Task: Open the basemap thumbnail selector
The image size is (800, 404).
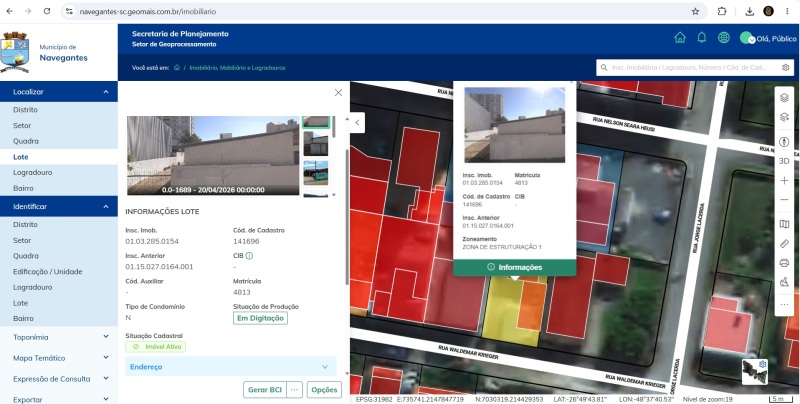Action: pyautogui.click(x=755, y=372)
